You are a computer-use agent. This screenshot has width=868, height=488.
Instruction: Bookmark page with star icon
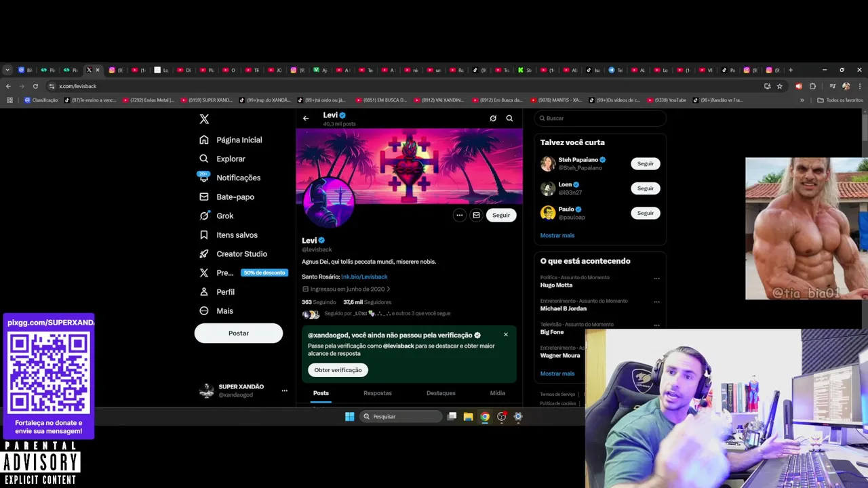coord(780,86)
